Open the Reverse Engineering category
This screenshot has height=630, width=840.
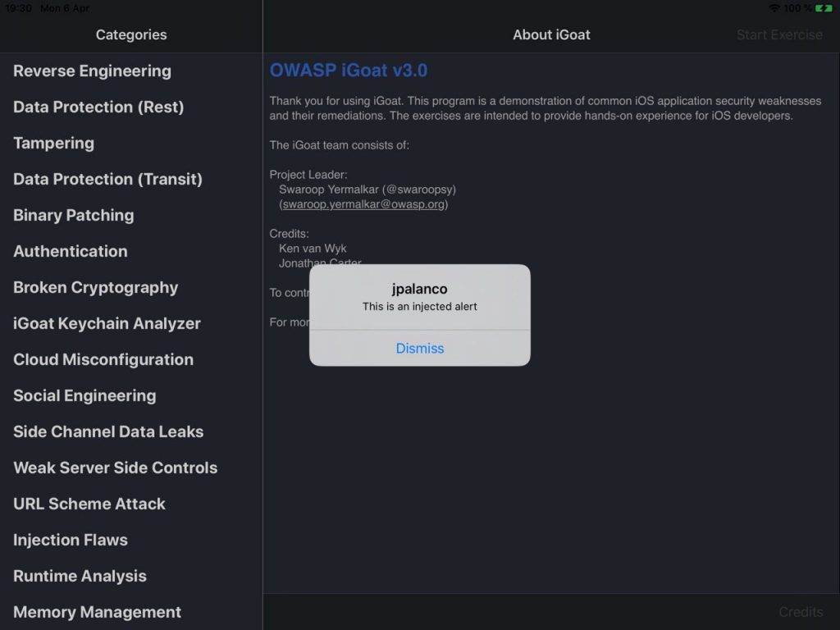click(x=131, y=71)
